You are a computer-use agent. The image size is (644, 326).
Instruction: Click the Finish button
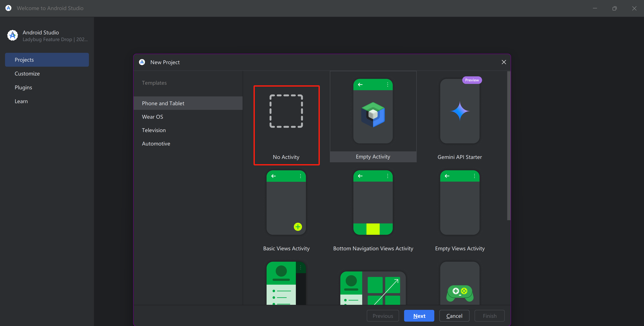click(x=489, y=316)
